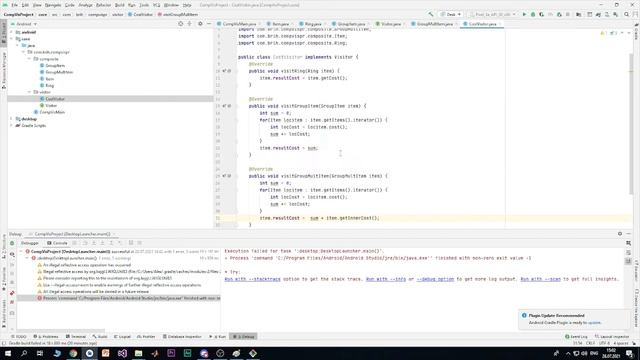Click the Run with --info link

coord(386,279)
